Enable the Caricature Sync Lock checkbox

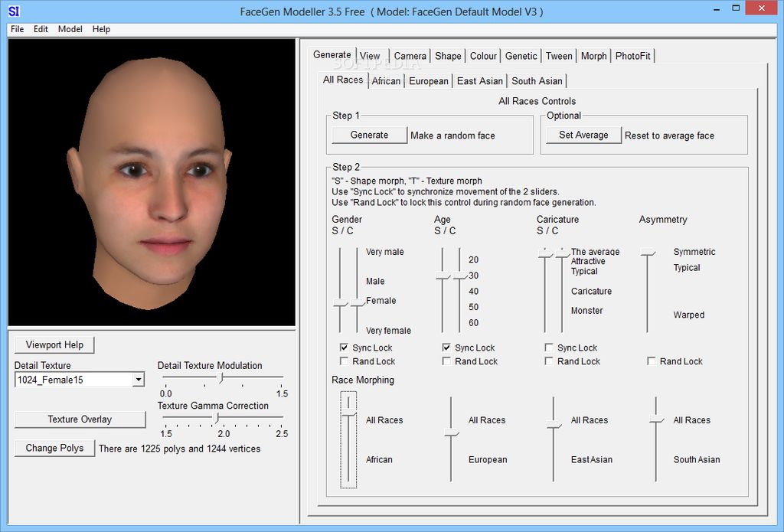tap(549, 348)
